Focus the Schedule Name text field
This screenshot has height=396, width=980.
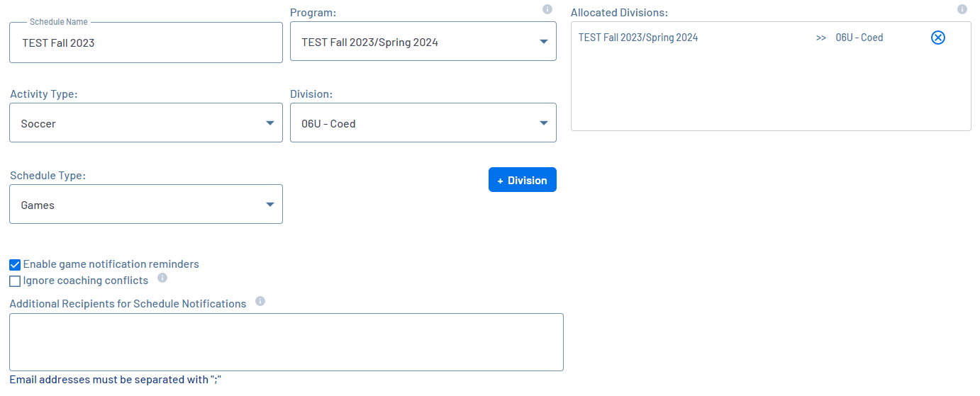[x=146, y=43]
